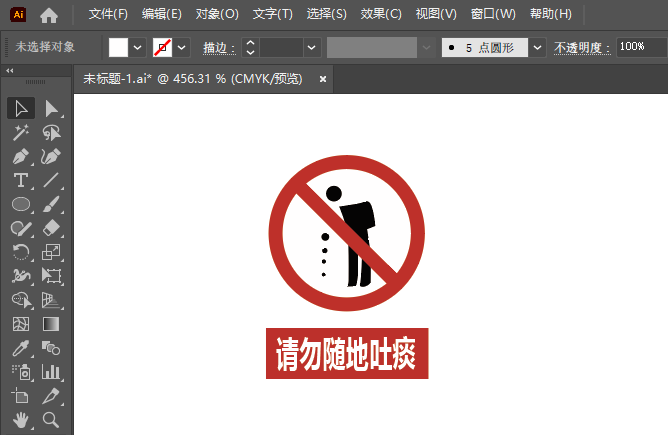Select the Pen tool
The width and height of the screenshot is (668, 435).
[x=21, y=156]
